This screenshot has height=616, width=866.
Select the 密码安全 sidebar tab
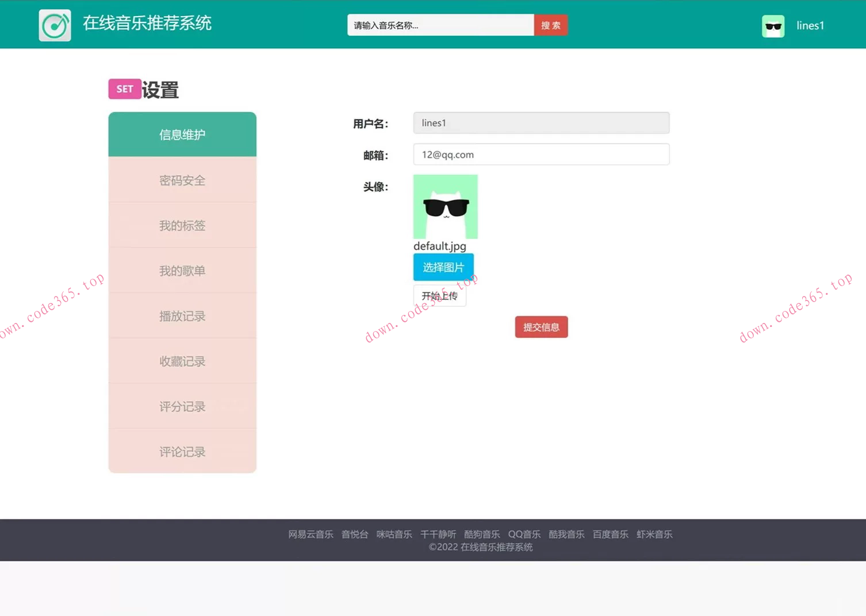point(182,180)
